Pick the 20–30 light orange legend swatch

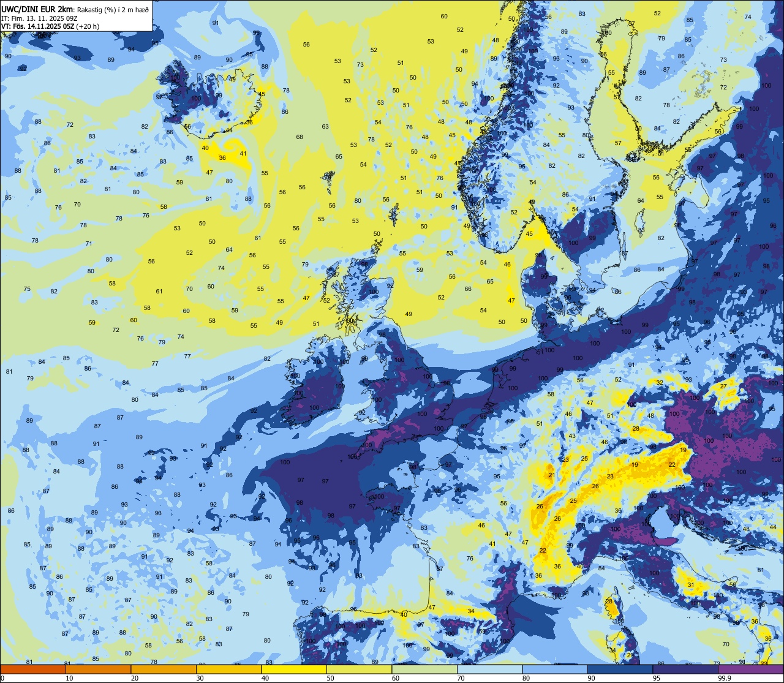click(164, 670)
